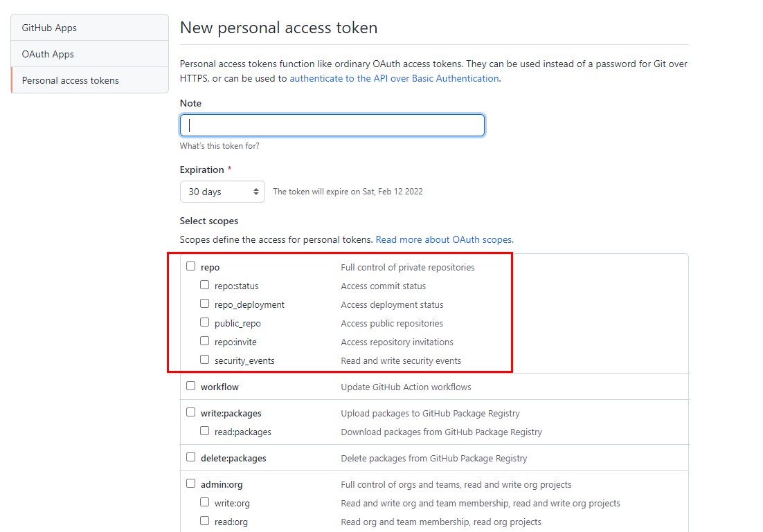This screenshot has width=763, height=532.
Task: Enable the write:packages scope
Action: click(x=191, y=412)
